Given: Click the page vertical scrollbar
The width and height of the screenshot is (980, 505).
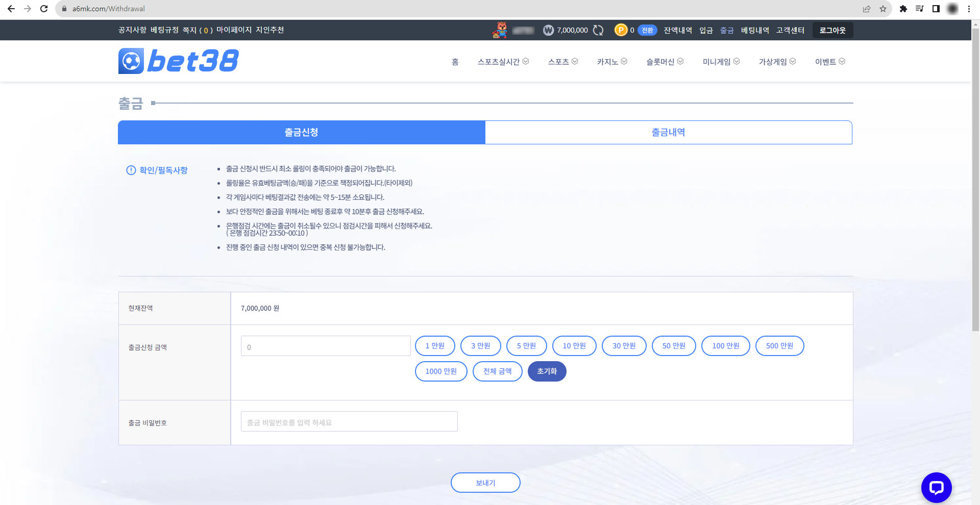Looking at the screenshot, I should 975,179.
